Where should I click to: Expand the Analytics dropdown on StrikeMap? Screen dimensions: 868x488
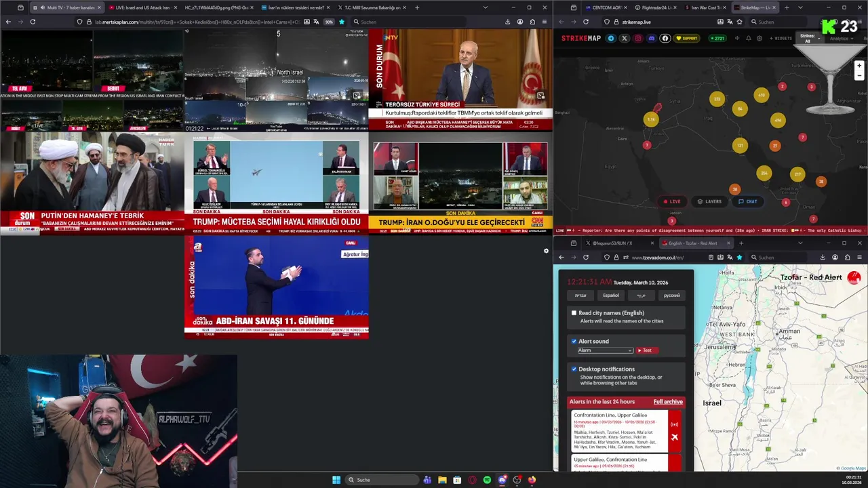point(842,39)
